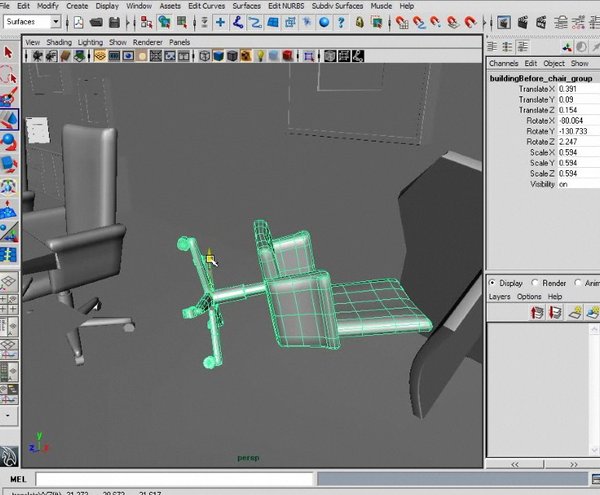This screenshot has width=600, height=495.
Task: Select the arrow Select tool in toolbox
Action: click(x=8, y=53)
